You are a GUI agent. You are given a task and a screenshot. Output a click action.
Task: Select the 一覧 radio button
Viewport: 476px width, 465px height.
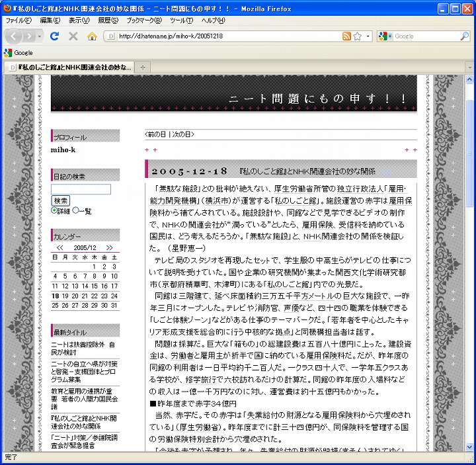75,210
